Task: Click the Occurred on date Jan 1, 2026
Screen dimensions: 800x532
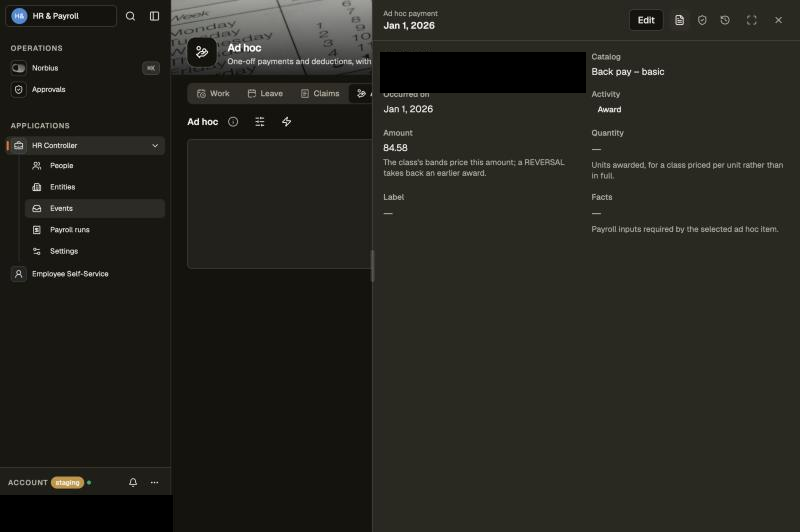Action: [408, 109]
